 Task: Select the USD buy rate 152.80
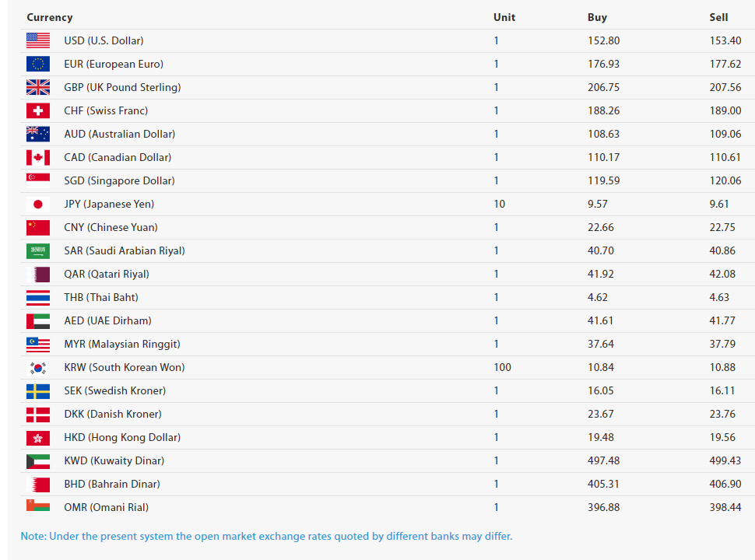pos(603,41)
